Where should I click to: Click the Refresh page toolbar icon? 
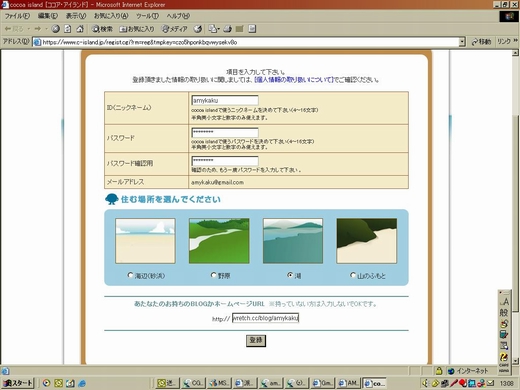(67, 29)
